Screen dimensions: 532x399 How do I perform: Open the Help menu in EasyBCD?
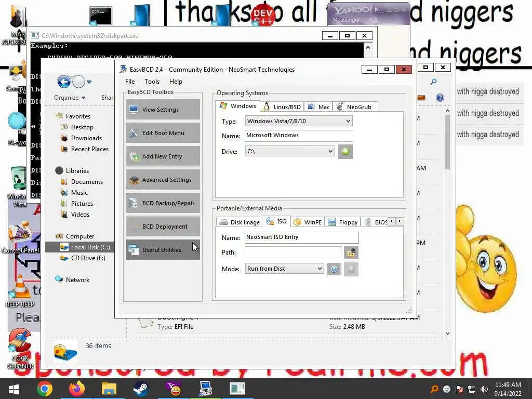coord(176,82)
